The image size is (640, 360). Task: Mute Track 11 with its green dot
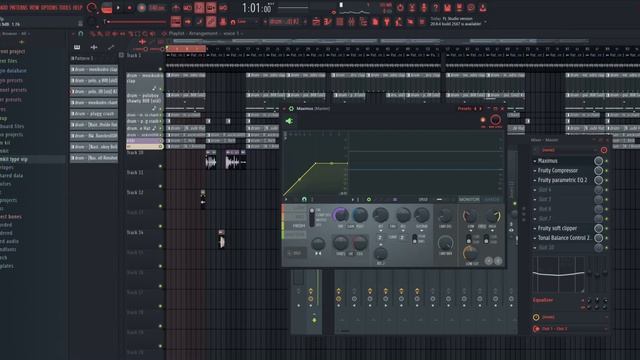click(160, 186)
